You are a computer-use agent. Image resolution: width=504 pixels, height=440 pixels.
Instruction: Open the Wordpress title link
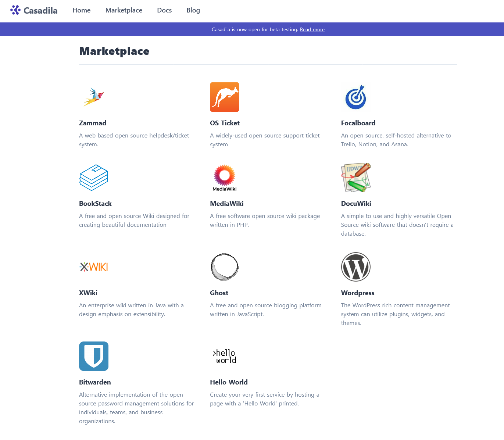(358, 293)
